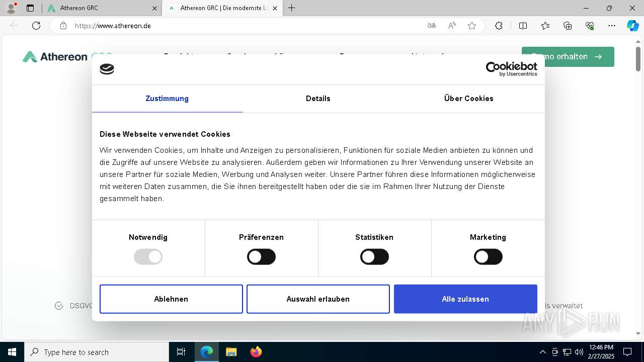
Task: Open Browser essentials heart icon
Action: pyautogui.click(x=590, y=26)
